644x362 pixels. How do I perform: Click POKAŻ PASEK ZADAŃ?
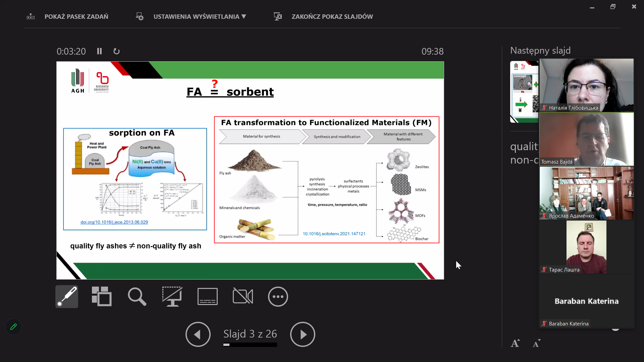pyautogui.click(x=76, y=16)
